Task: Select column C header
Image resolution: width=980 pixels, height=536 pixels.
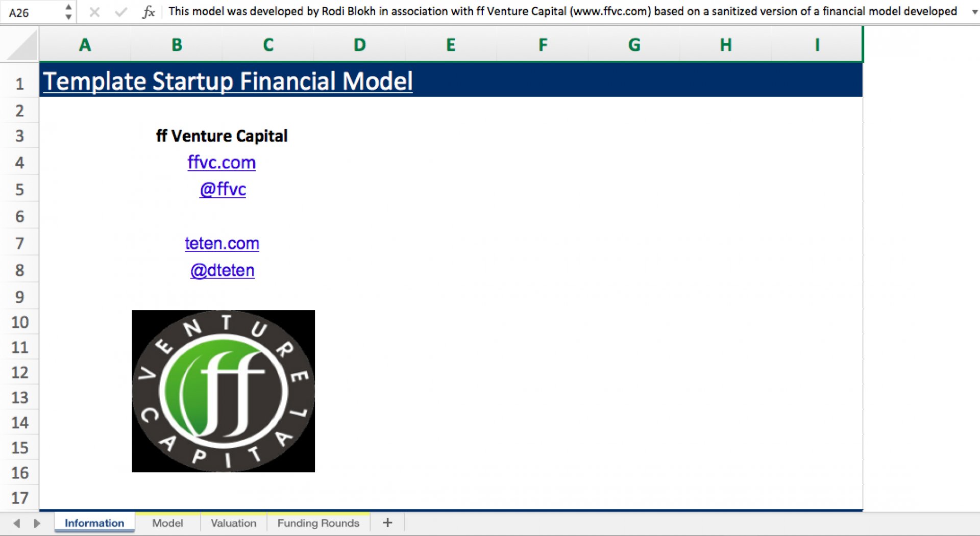Action: (x=268, y=45)
